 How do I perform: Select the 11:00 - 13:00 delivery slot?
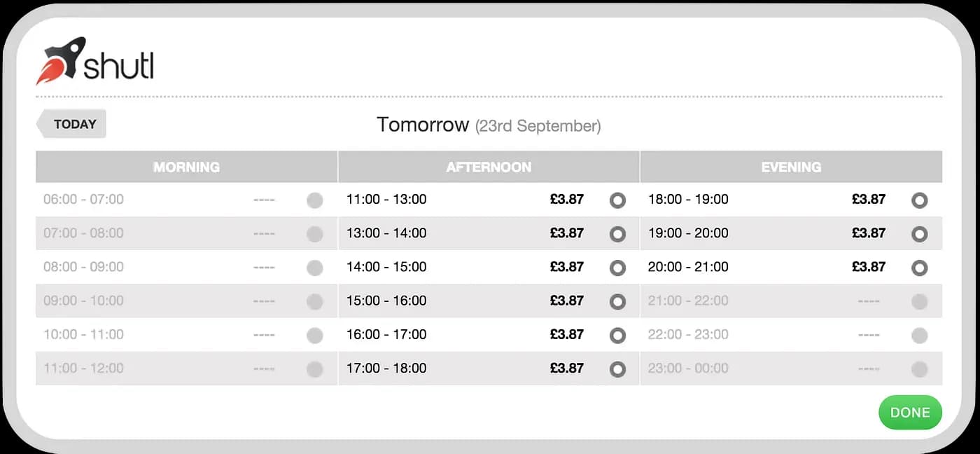pos(617,200)
